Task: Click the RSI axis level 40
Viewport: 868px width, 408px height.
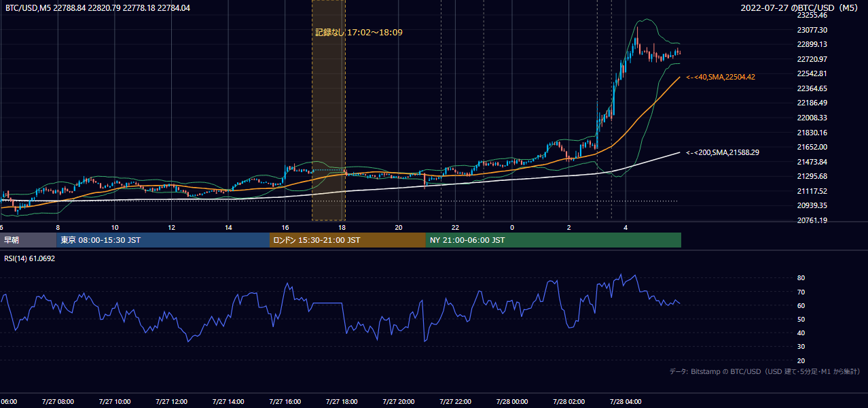Action: click(x=801, y=333)
